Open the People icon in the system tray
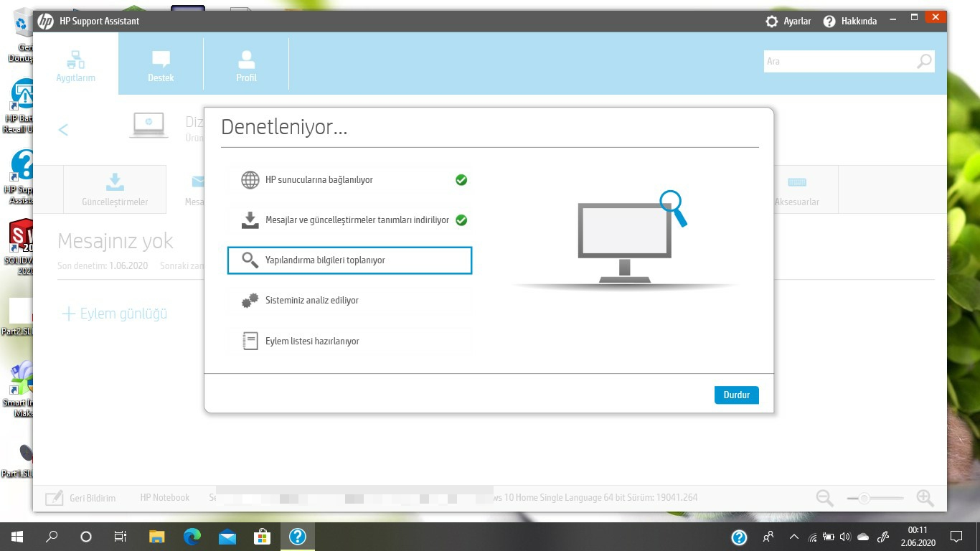Image resolution: width=980 pixels, height=551 pixels. tap(768, 537)
